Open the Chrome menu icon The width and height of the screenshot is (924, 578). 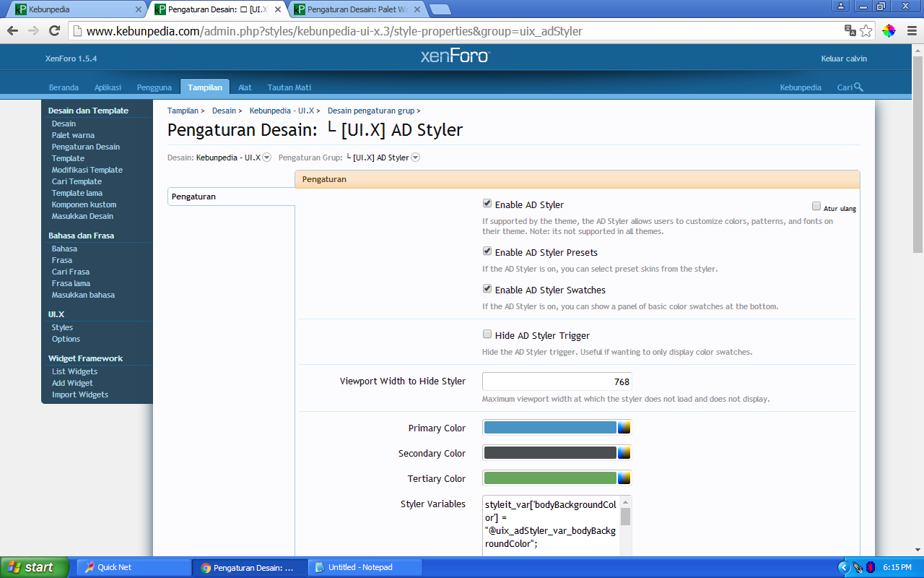tap(910, 31)
